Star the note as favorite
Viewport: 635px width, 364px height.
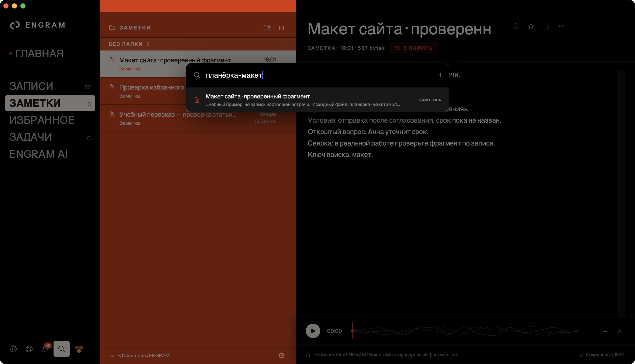pos(531,26)
